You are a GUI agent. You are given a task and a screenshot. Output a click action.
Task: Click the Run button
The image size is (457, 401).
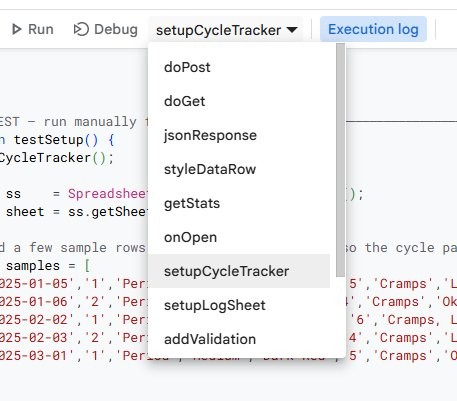[32, 29]
